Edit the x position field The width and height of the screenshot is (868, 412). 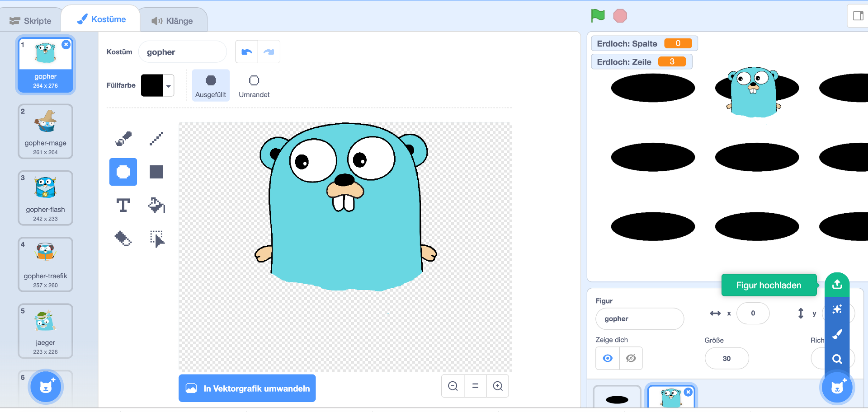pyautogui.click(x=753, y=313)
